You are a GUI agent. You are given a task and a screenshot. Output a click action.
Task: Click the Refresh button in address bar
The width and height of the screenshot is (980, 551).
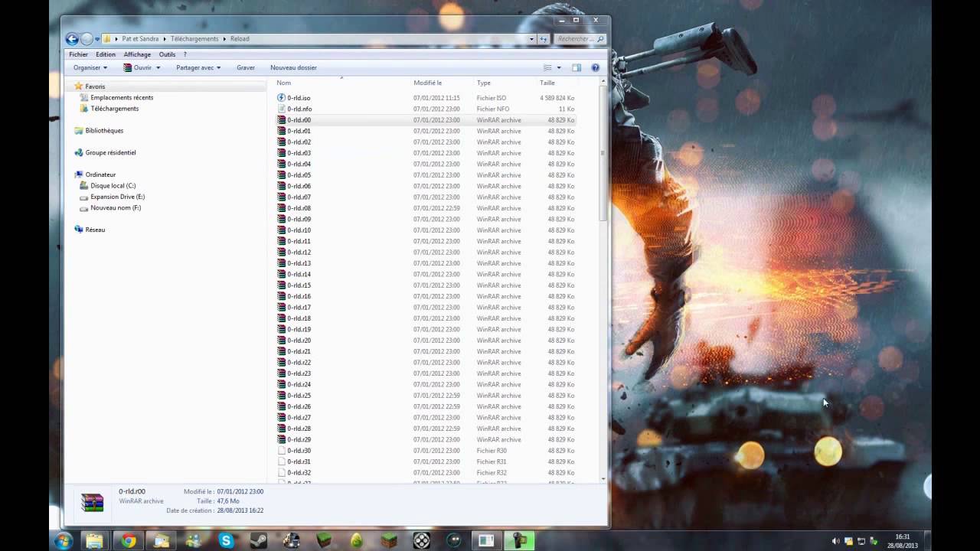point(544,39)
